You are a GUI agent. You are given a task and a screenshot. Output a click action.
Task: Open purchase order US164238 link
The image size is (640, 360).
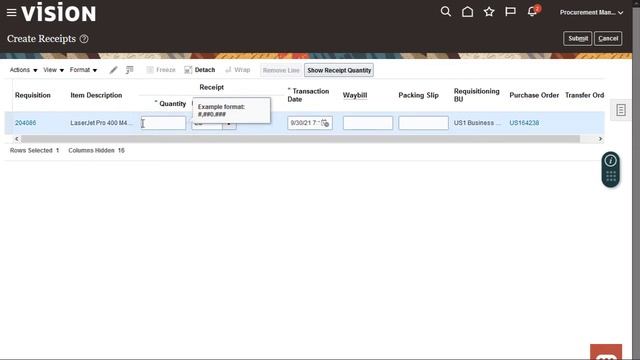pyautogui.click(x=524, y=123)
